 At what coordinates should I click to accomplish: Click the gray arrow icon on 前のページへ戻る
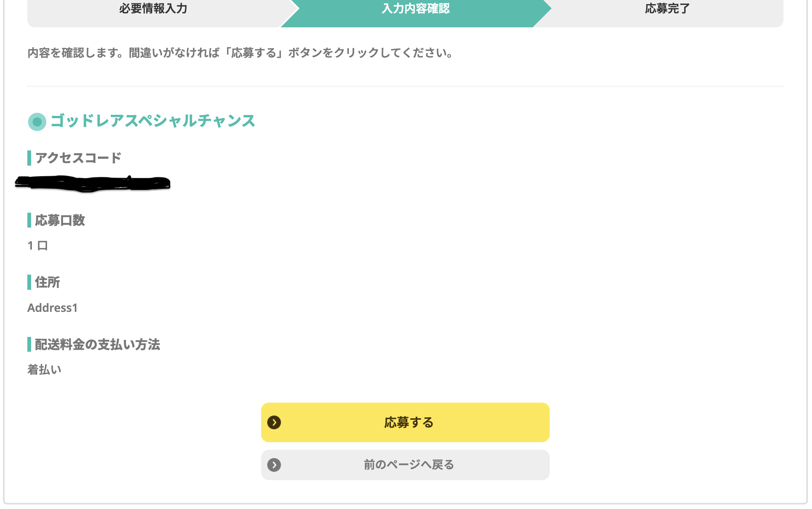tap(274, 465)
